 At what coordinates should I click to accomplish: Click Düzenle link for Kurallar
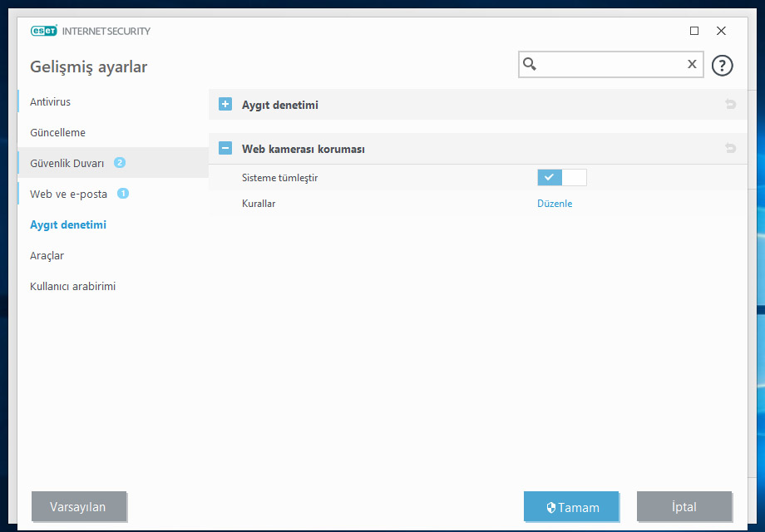tap(555, 204)
